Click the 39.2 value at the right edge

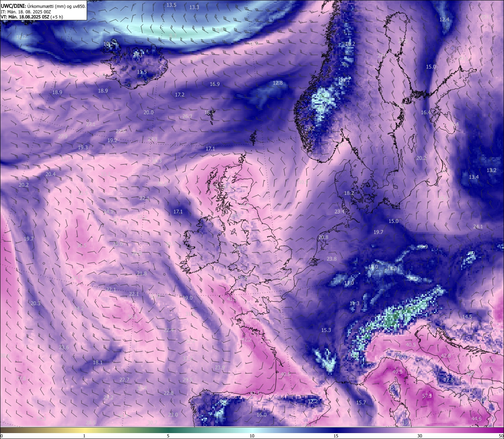(x=490, y=361)
